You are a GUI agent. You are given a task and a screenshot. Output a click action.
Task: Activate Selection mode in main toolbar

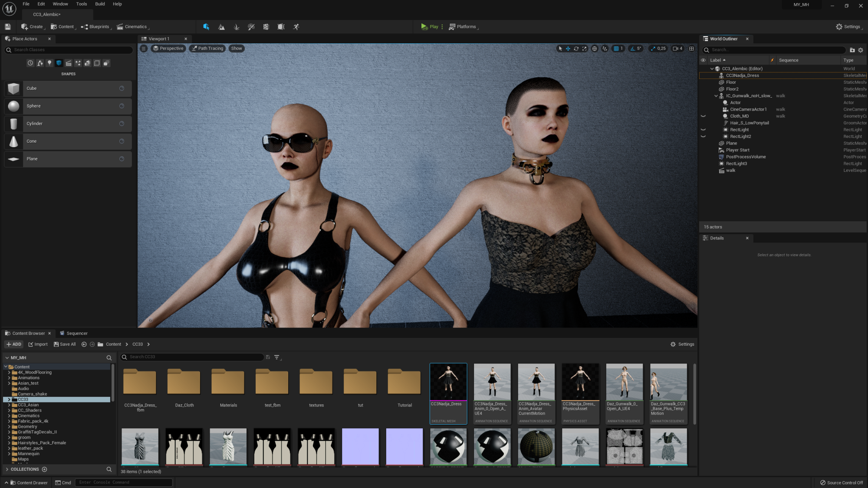coord(206,27)
